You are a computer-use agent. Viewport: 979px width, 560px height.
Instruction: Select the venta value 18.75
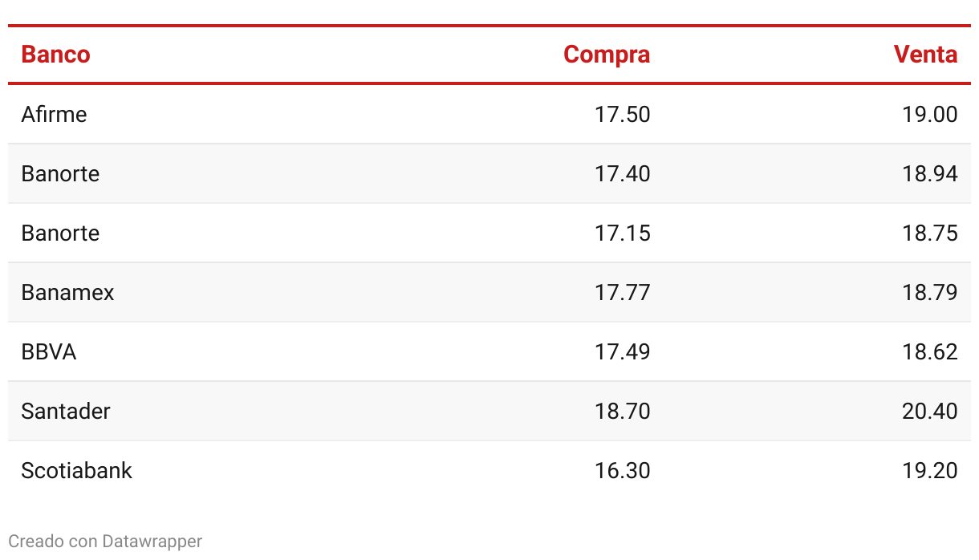[x=929, y=233]
